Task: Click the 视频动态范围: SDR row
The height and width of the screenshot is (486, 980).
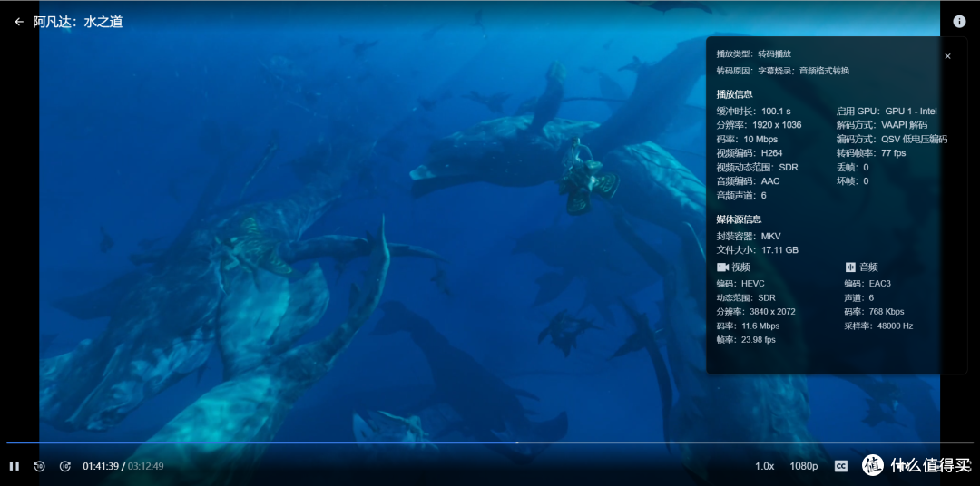Action: [757, 168]
